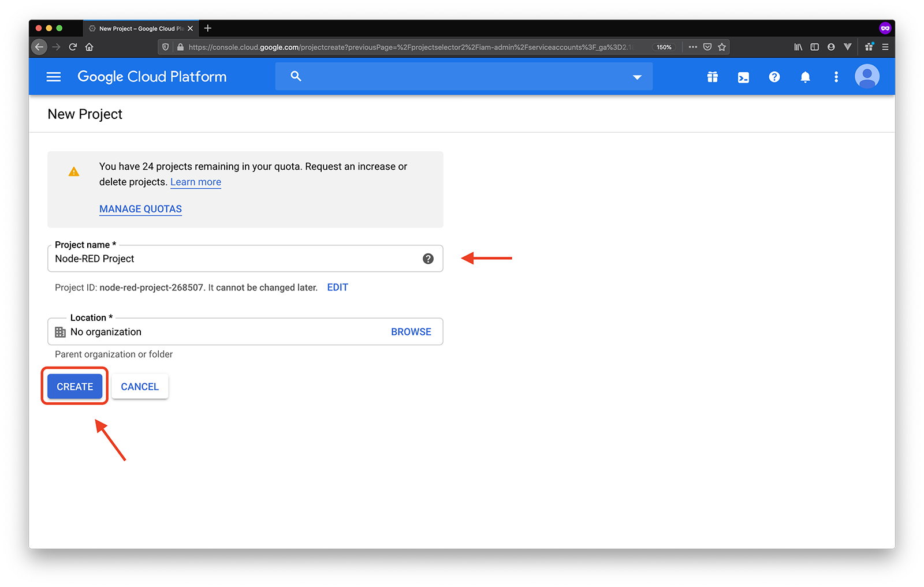
Task: Click the 150% zoom level indicator
Action: click(664, 47)
